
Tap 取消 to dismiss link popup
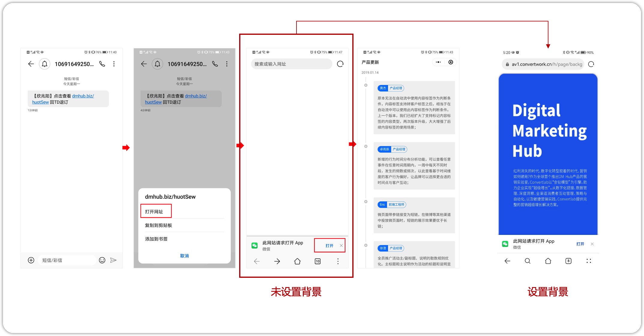point(184,256)
